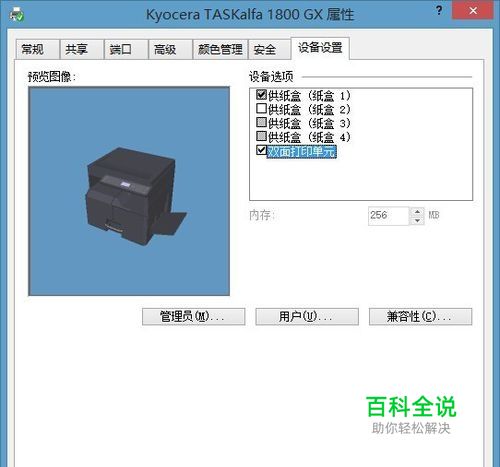Decrease memory with the down spinner arrow

pos(417,221)
